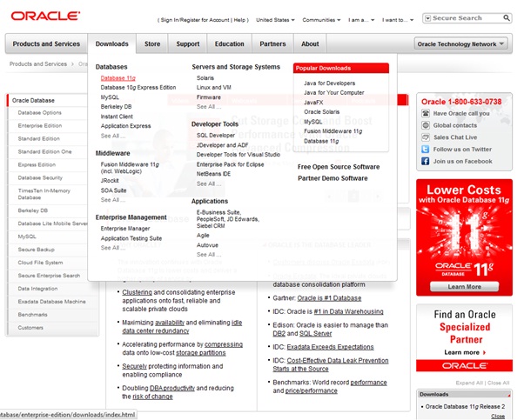Open SOA Suite download link

[113, 190]
